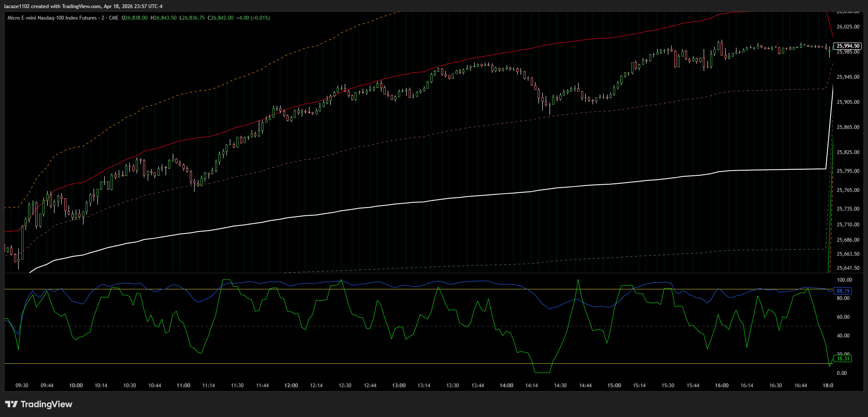Viewport: 868px width, 417px height.
Task: Click the change value +4.00 (+0.01%)
Action: pyautogui.click(x=253, y=18)
